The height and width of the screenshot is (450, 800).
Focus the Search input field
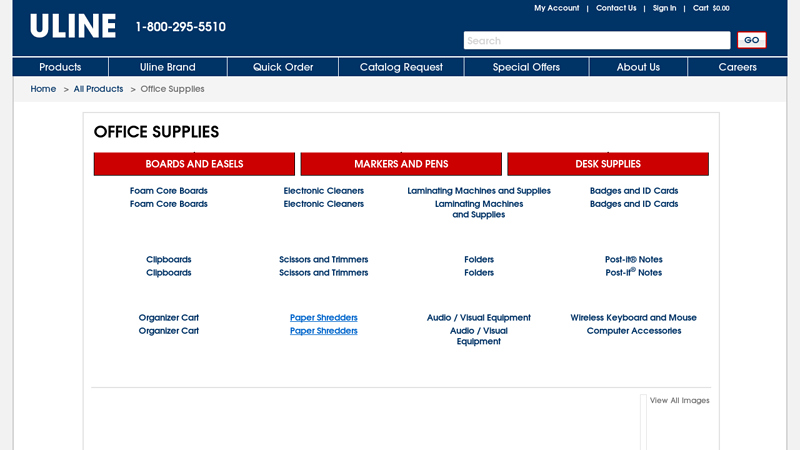[596, 41]
